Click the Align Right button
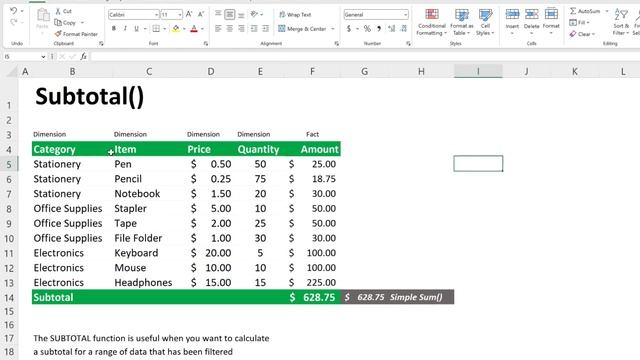 coord(241,29)
